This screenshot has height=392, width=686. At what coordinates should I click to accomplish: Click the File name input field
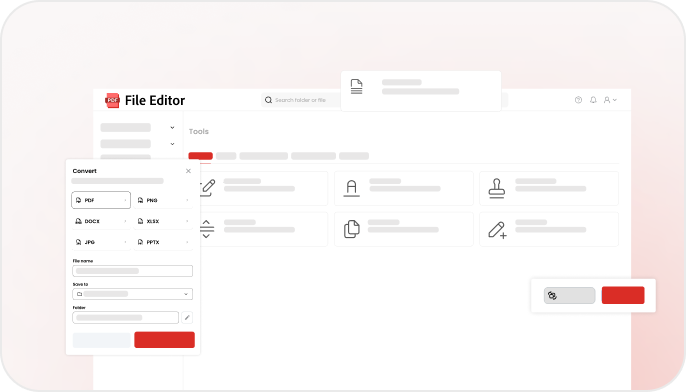coord(133,271)
